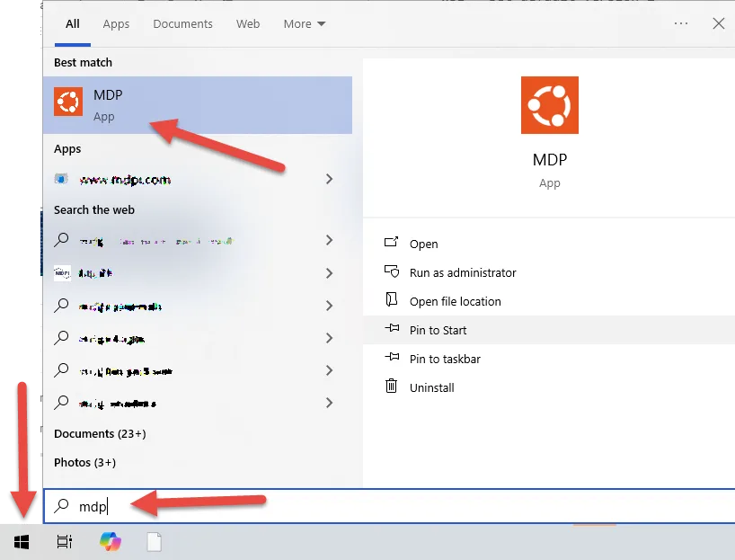Expand Photos (3+) results
This screenshot has height=560, width=735.
coord(84,462)
